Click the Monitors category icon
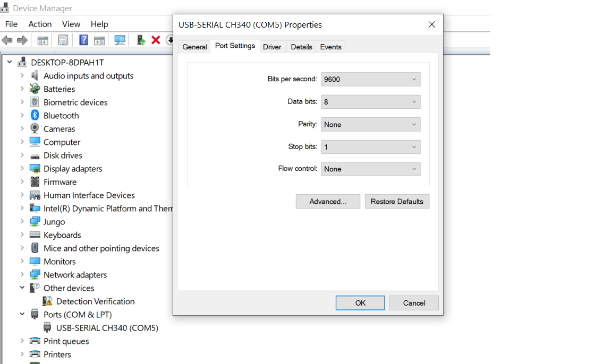 pos(35,262)
